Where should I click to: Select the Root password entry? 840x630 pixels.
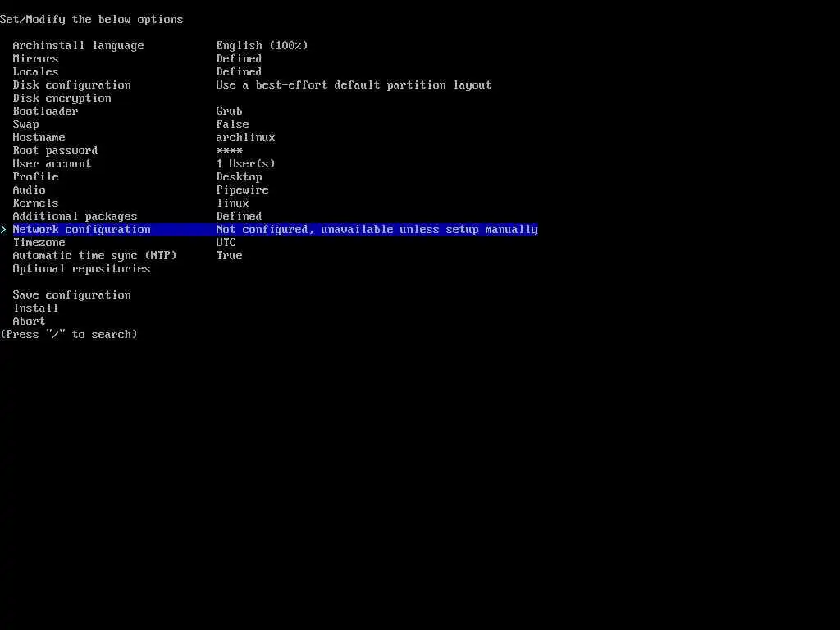pyautogui.click(x=55, y=151)
